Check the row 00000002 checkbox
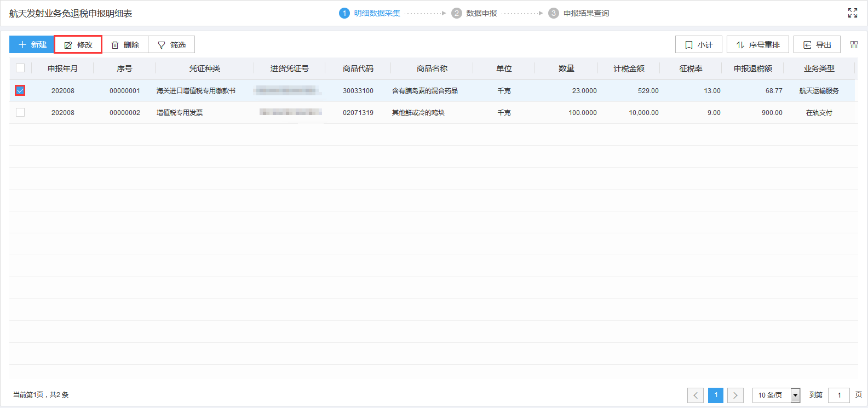 pyautogui.click(x=20, y=112)
